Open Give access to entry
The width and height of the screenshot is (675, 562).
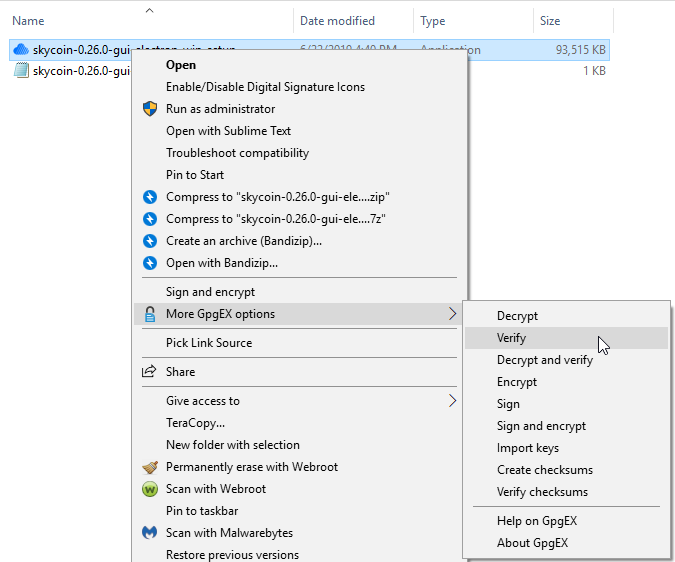tap(300, 401)
